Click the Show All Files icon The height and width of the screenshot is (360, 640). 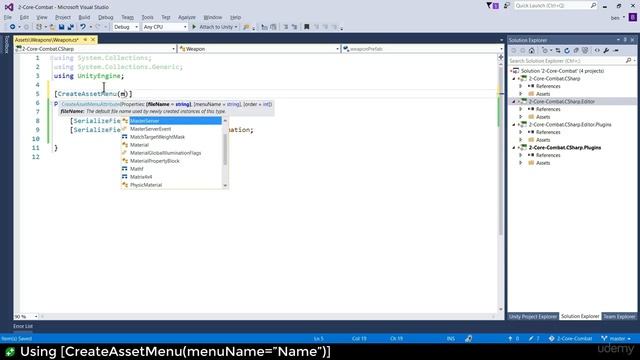[x=585, y=51]
